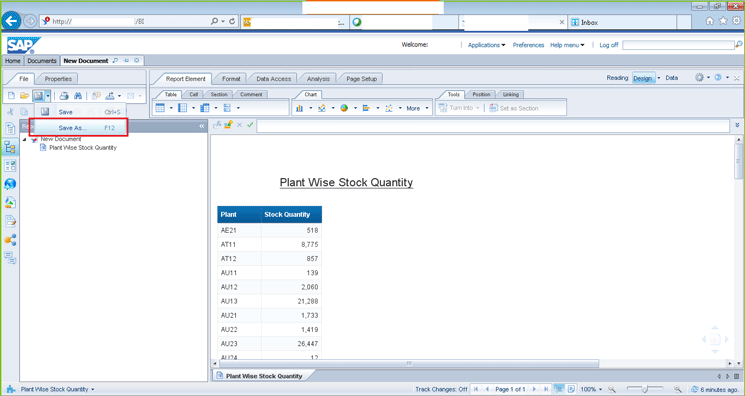Select the Cell subtab
745x396 pixels.
[x=194, y=95]
